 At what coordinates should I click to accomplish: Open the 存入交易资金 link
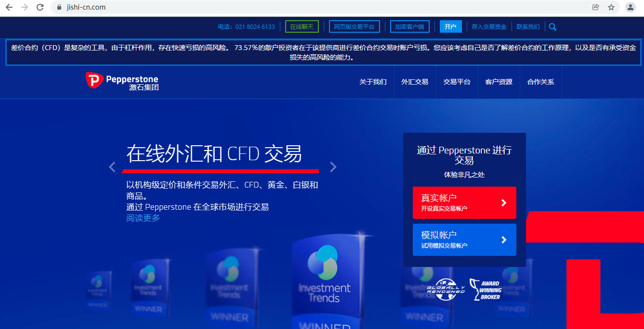(x=489, y=27)
